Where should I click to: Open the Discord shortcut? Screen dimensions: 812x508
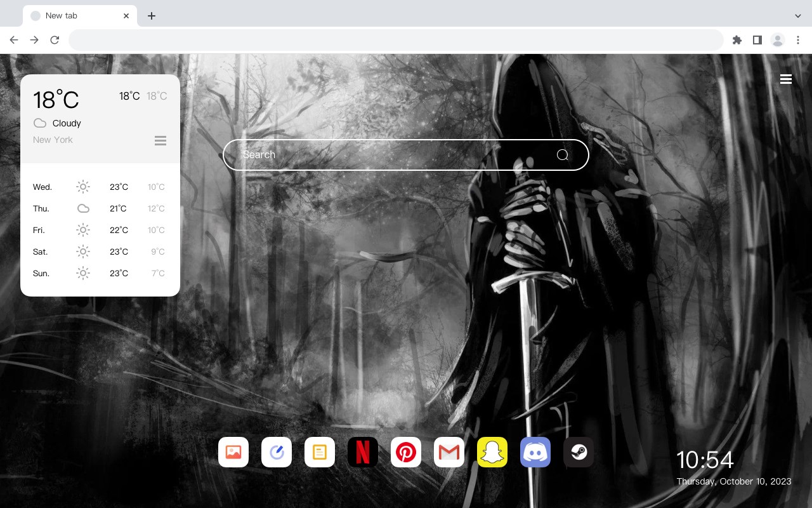pos(535,452)
